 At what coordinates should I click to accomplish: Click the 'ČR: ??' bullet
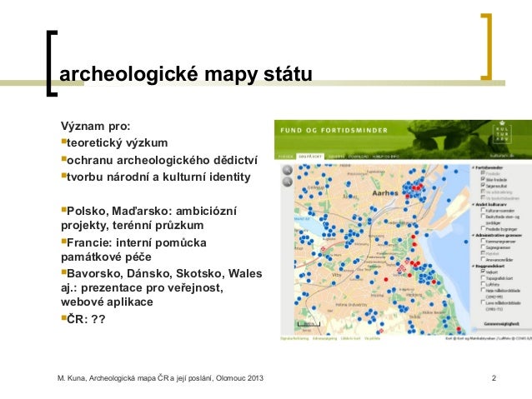click(83, 319)
